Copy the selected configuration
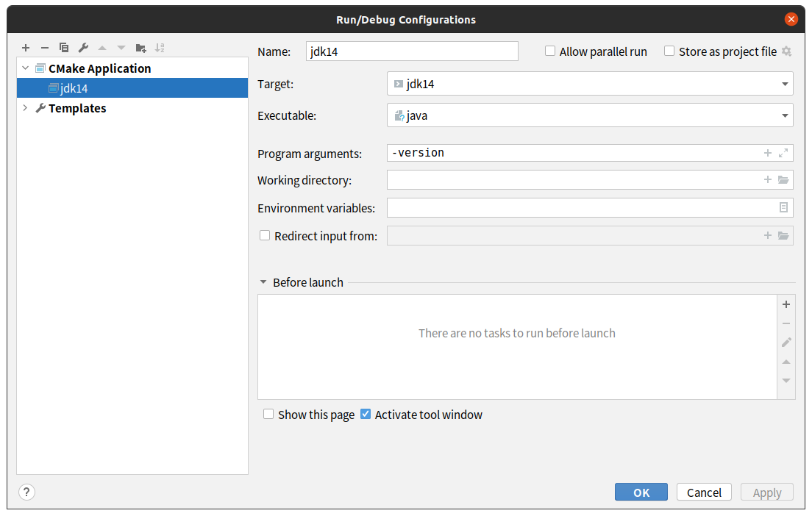This screenshot has height=516, width=812. [x=64, y=48]
